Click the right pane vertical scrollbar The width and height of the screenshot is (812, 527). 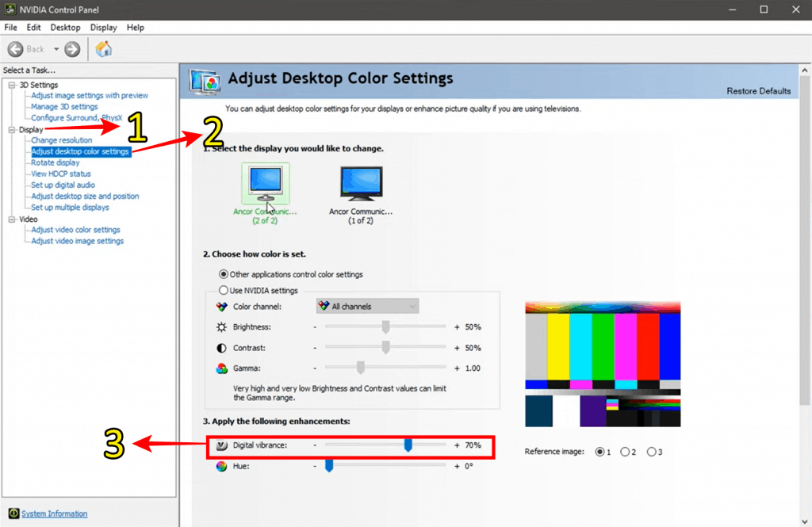pyautogui.click(x=804, y=241)
